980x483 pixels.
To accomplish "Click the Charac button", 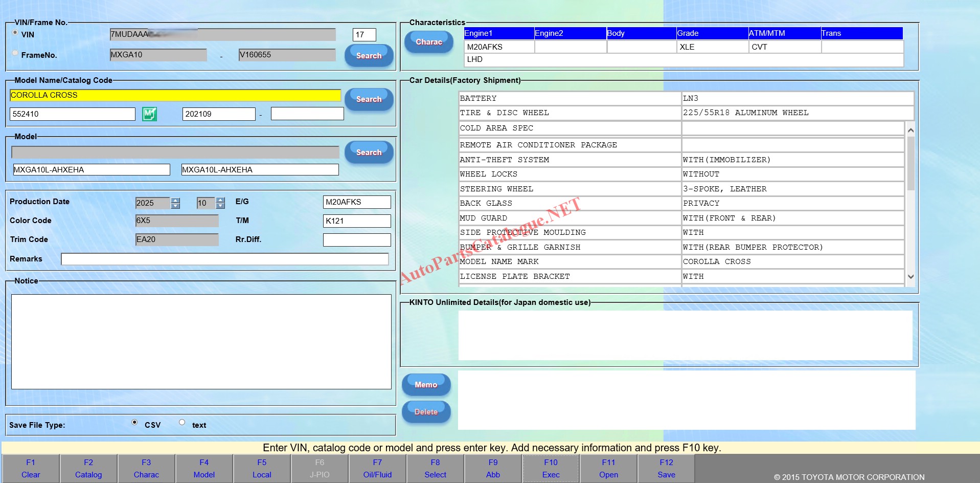I will click(428, 42).
